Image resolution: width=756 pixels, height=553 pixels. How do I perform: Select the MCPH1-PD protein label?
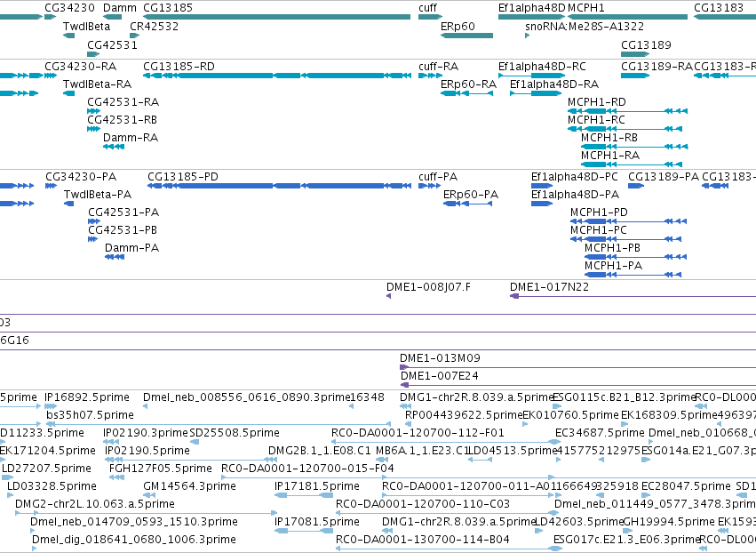[x=599, y=212]
